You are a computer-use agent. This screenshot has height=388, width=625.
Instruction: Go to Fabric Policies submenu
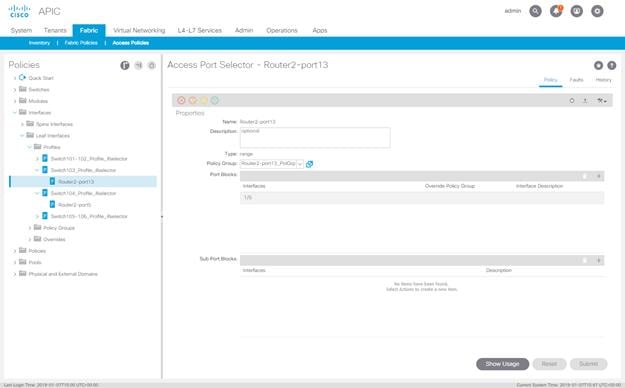(81, 43)
